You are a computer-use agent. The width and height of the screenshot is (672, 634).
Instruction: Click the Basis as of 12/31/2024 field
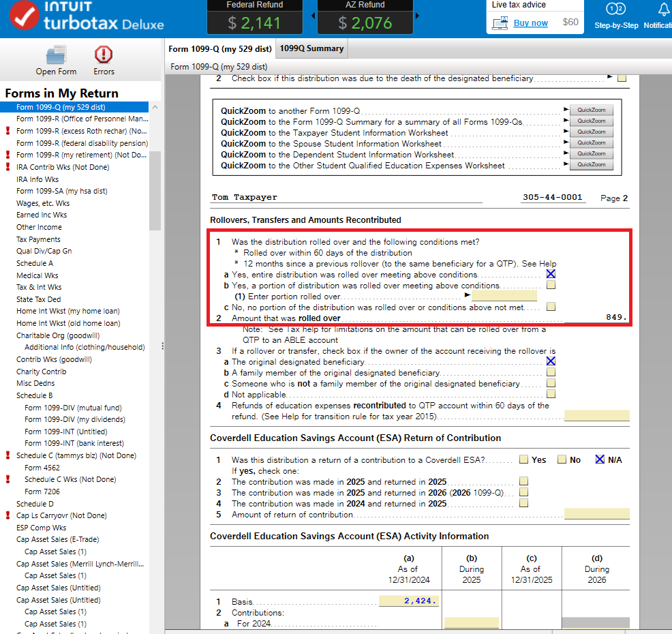(410, 601)
